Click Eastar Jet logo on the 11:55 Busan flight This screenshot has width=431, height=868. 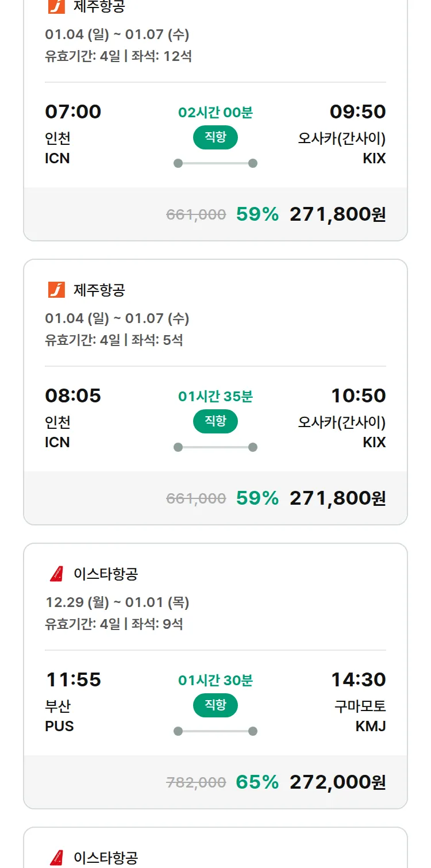click(x=56, y=574)
